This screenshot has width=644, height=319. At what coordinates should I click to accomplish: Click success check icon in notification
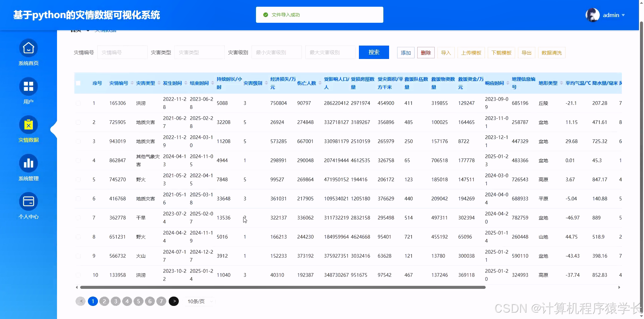click(x=266, y=15)
